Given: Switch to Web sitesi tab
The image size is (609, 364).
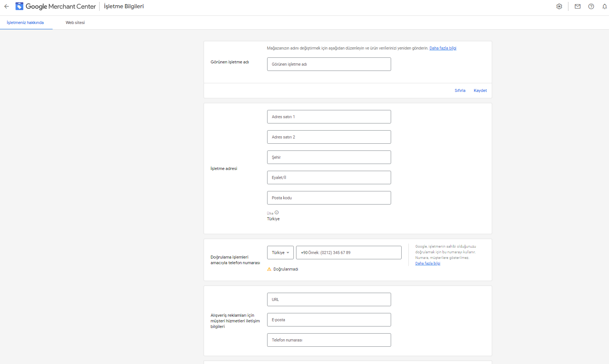Looking at the screenshot, I should tap(75, 23).
